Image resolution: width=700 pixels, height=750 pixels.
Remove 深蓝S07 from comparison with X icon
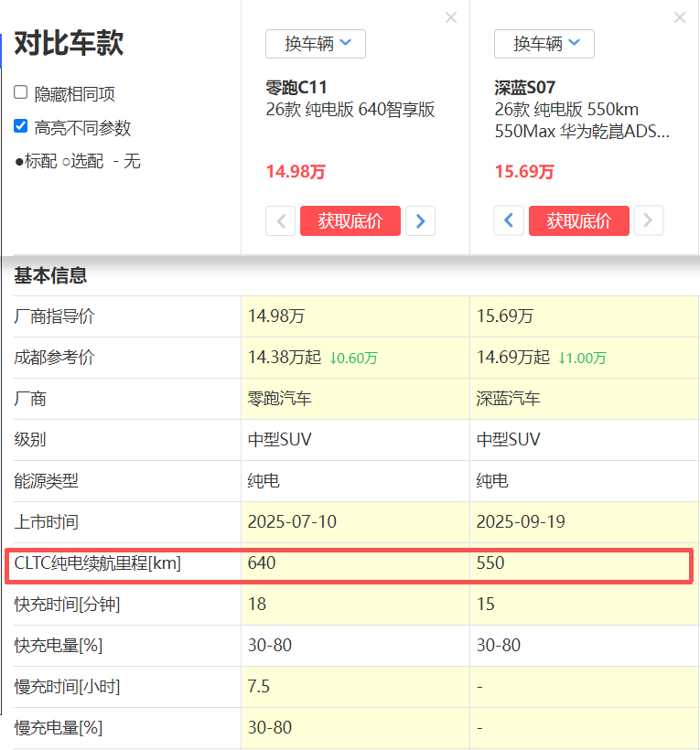coord(680,17)
